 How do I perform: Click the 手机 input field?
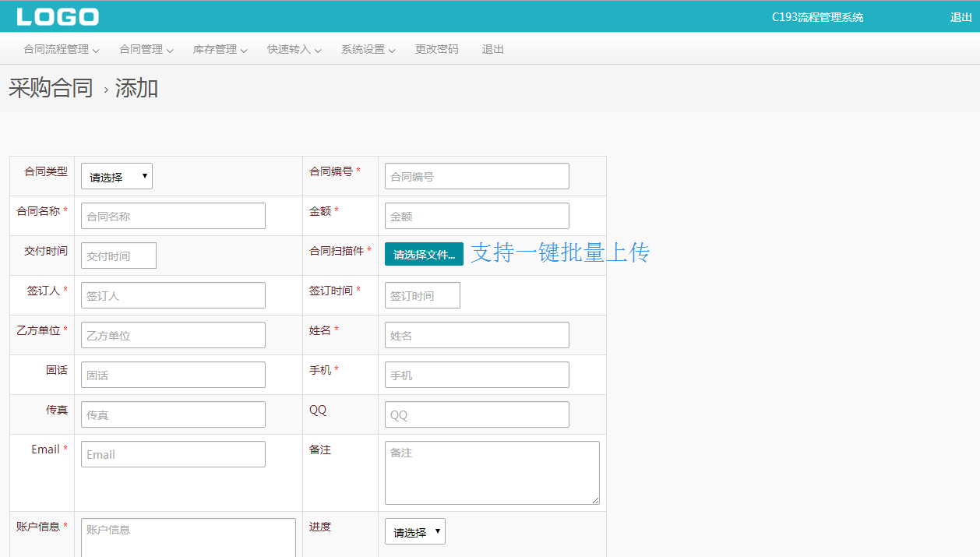pos(477,375)
